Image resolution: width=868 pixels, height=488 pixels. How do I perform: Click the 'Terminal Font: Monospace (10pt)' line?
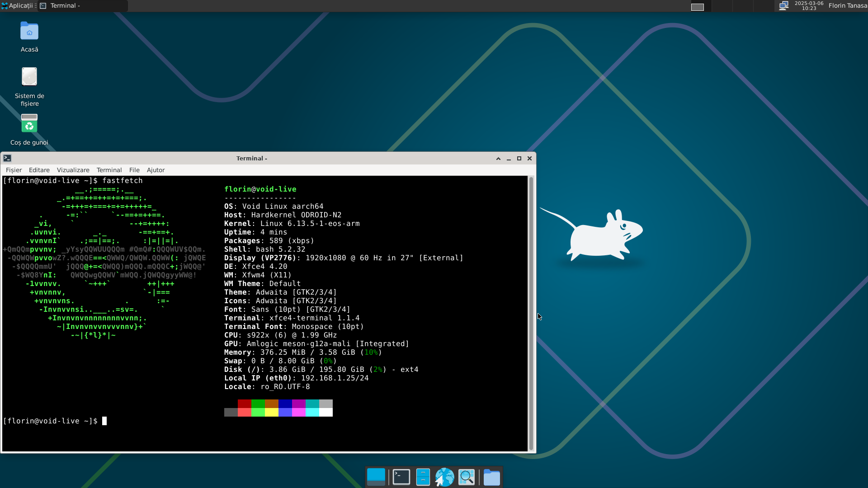point(294,327)
